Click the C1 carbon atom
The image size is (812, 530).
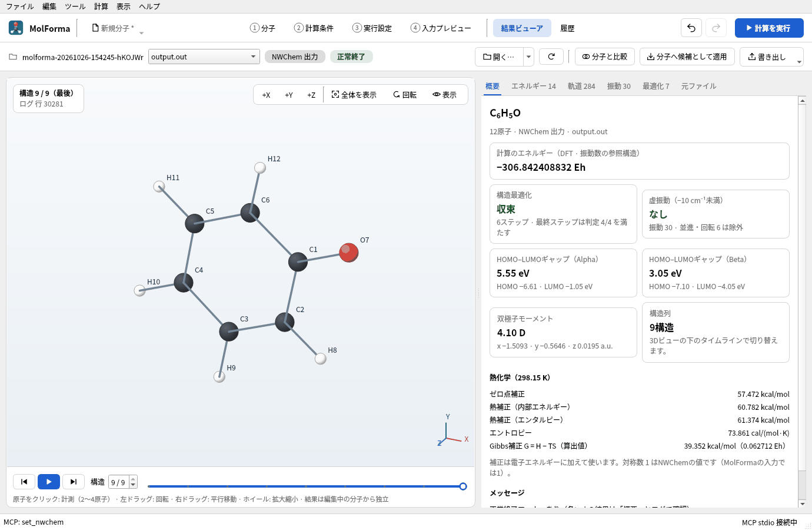298,261
